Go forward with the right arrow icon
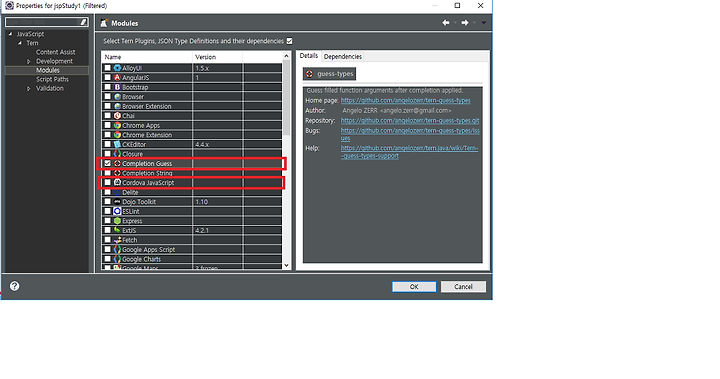The width and height of the screenshot is (720, 379). 465,23
